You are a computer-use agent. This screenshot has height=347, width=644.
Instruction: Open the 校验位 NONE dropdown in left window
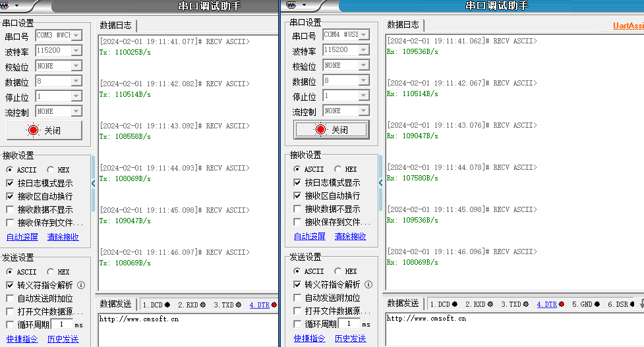pyautogui.click(x=76, y=66)
